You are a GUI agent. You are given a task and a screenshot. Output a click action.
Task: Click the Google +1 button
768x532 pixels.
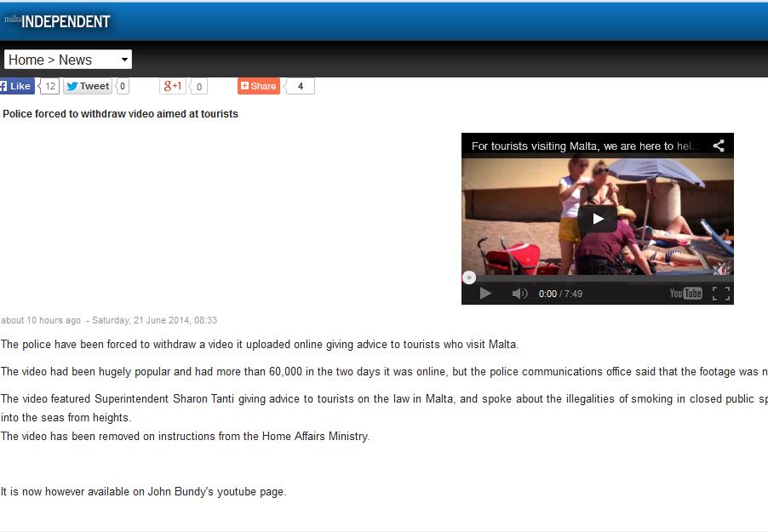click(173, 86)
